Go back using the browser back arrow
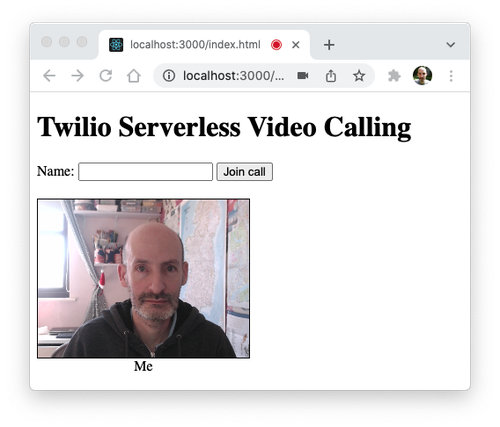 49,76
